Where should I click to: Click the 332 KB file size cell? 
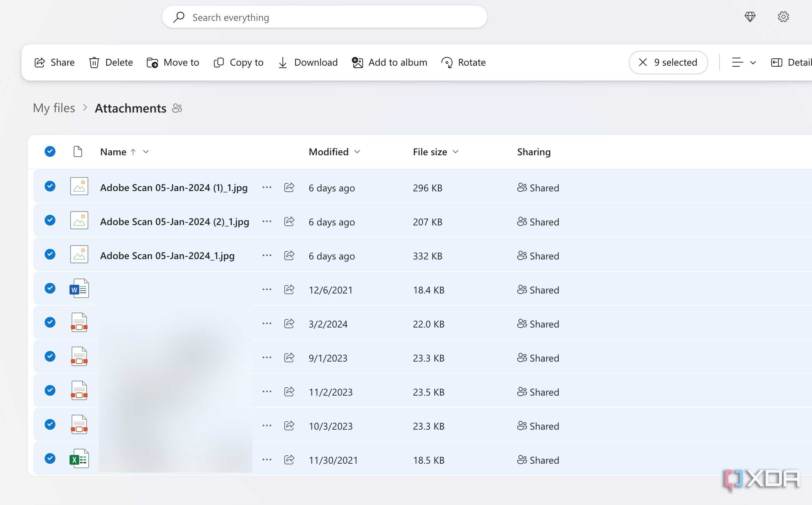point(428,256)
